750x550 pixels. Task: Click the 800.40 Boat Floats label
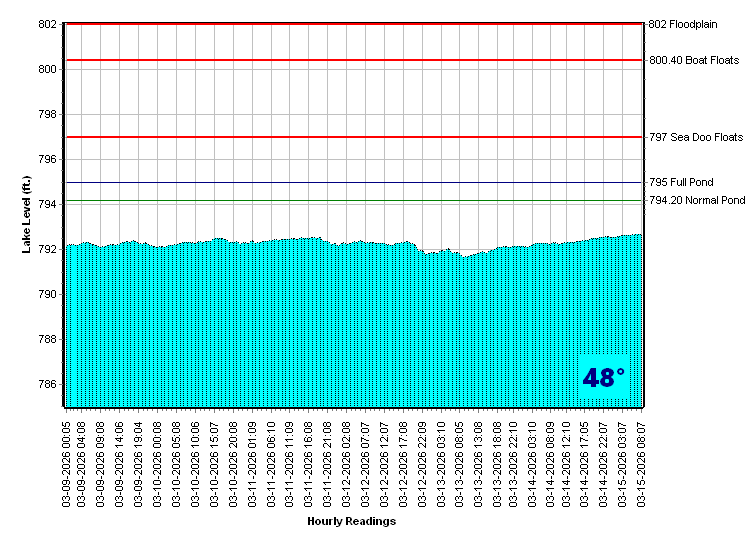[x=694, y=60]
